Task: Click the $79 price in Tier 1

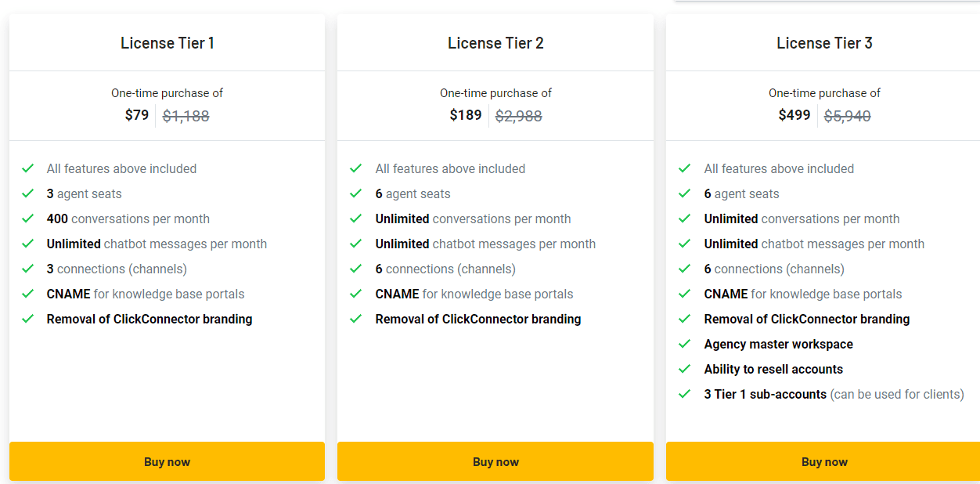Action: [138, 114]
